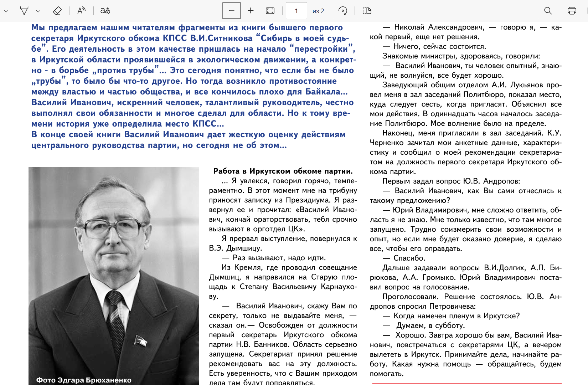Screen dimensions: 588x385
Task: Click the portrait photo of the man
Action: tap(114, 276)
